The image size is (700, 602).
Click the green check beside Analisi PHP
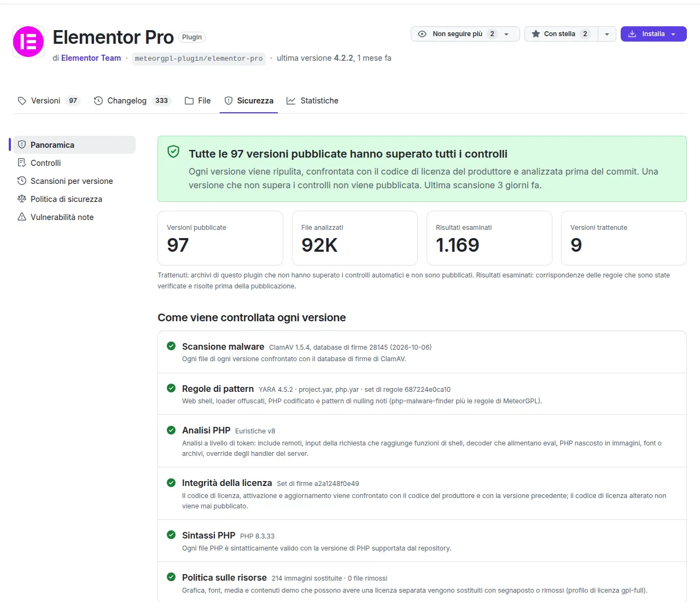[x=171, y=430]
